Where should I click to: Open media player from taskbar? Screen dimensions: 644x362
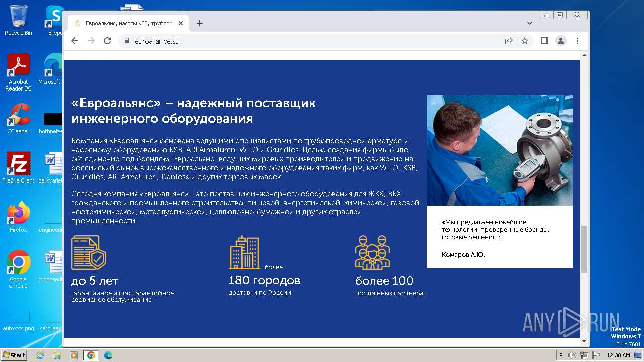(73, 355)
